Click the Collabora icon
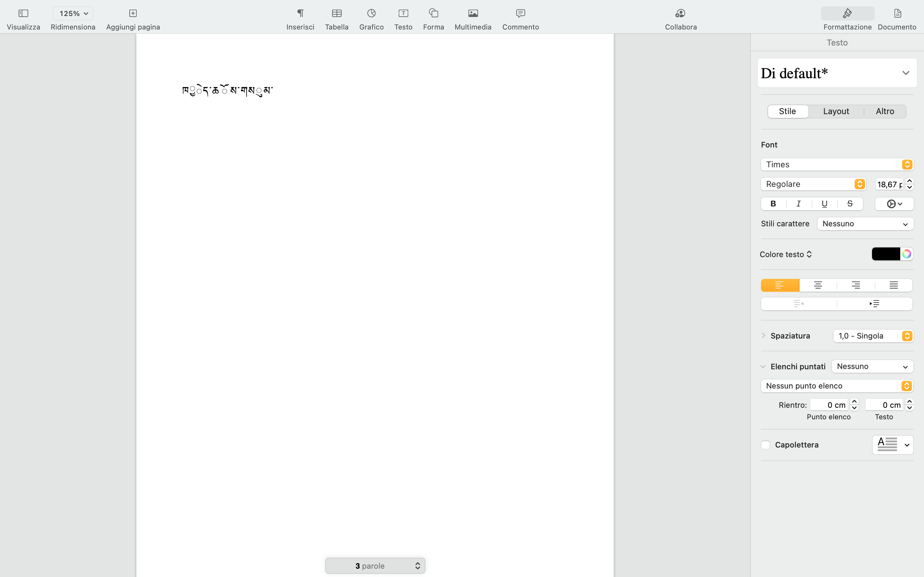 [680, 14]
